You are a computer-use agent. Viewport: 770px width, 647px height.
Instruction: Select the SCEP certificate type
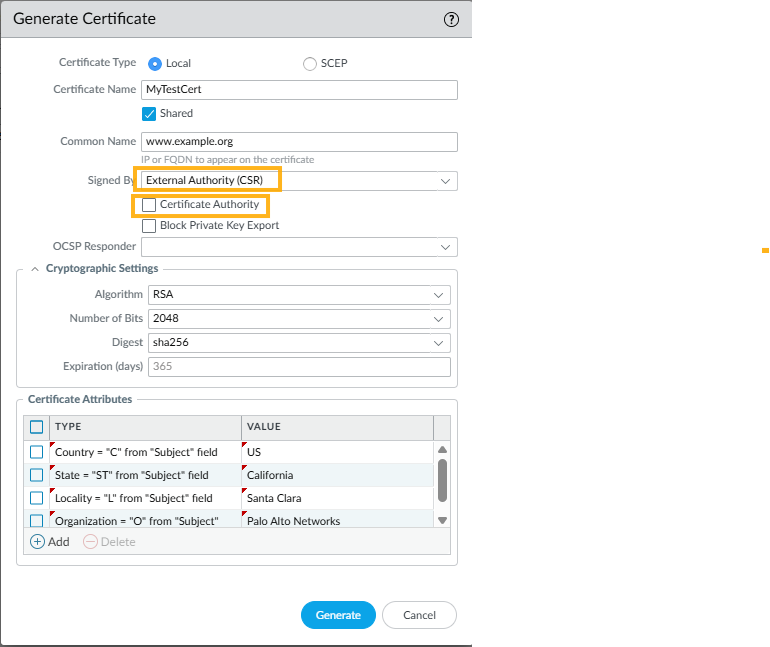310,63
